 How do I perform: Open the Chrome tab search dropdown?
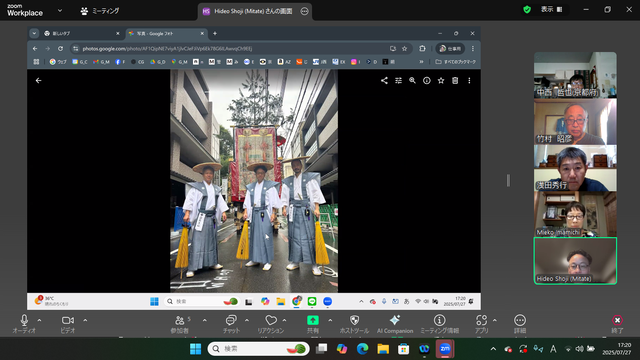click(34, 33)
